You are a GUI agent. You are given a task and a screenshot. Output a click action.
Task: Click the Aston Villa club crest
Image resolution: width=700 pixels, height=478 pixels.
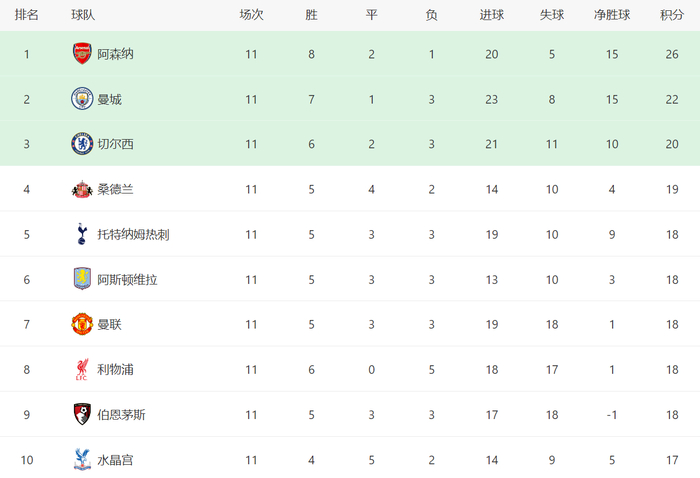click(82, 279)
